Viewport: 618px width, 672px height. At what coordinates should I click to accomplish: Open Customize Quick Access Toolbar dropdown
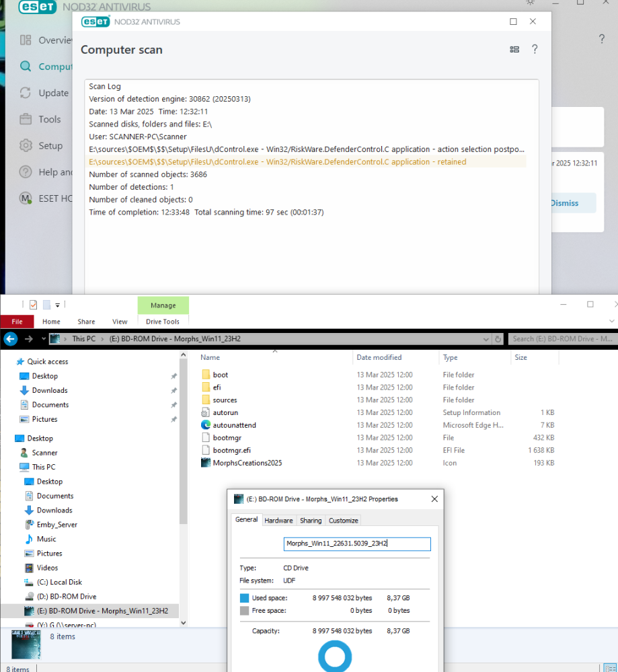[x=57, y=305]
